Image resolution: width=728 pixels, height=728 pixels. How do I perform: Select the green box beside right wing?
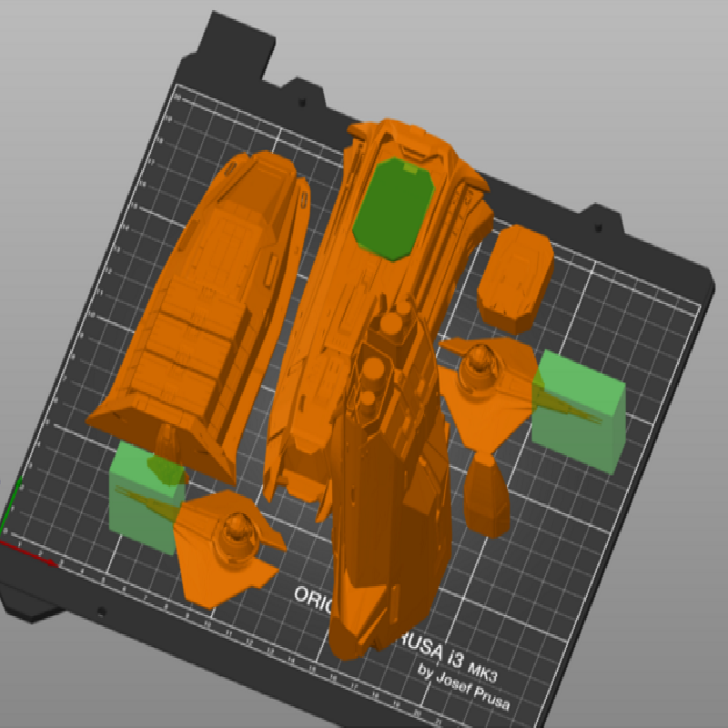pyautogui.click(x=579, y=411)
